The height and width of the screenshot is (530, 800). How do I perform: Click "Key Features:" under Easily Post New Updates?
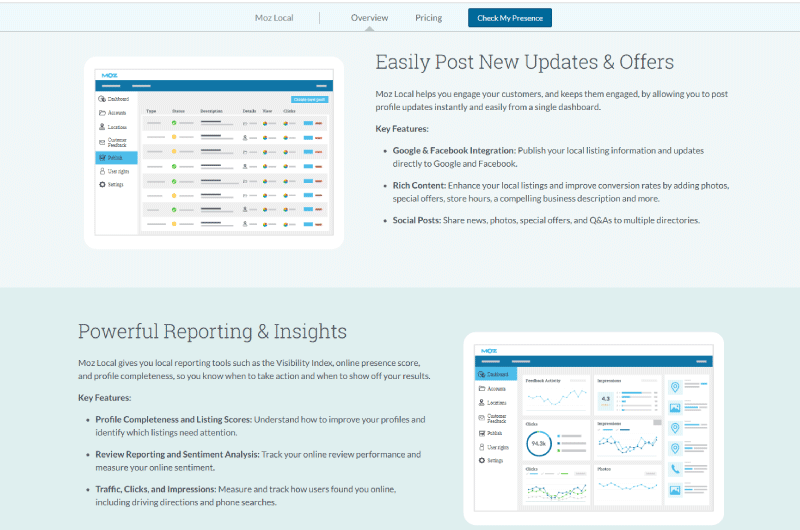tap(402, 129)
